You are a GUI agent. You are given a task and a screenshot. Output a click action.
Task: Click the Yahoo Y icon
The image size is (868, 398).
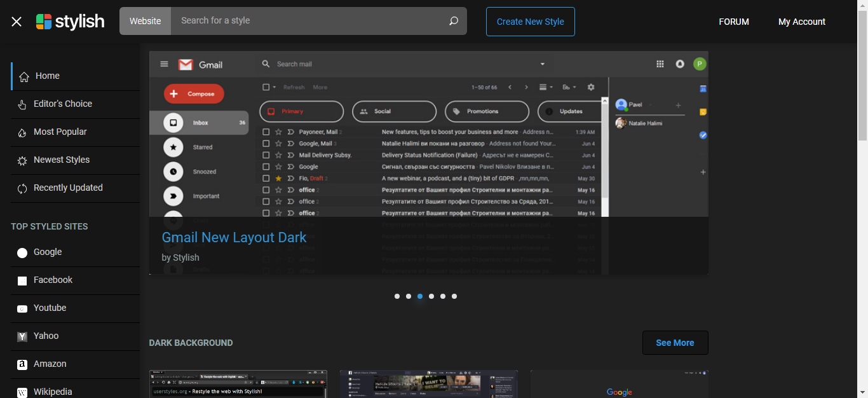point(22,337)
